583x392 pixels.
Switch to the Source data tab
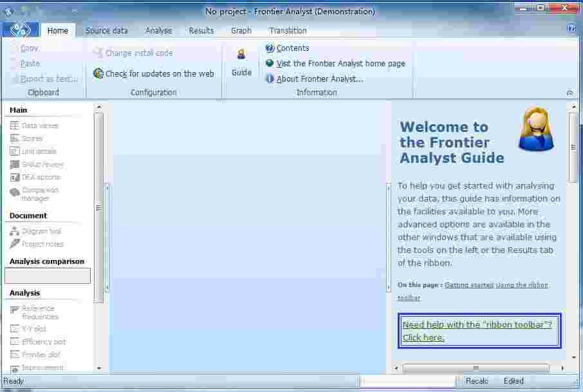point(106,30)
